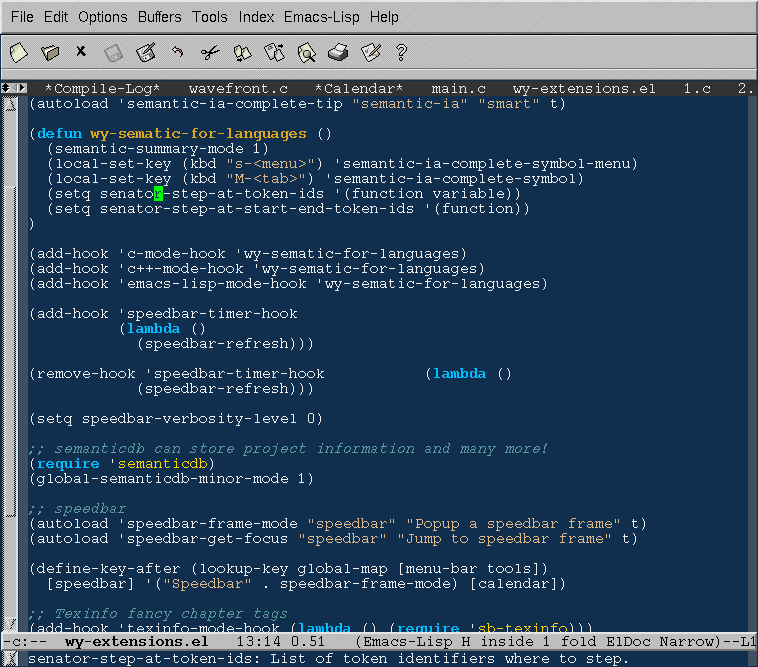Click 'semanticdb symbol after require
Screen dimensions: 758x667
(x=159, y=464)
